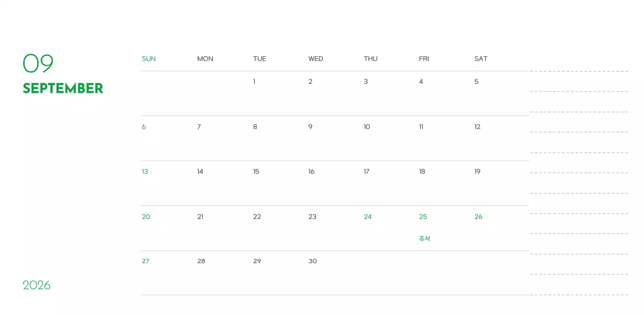Click the 추석 holiday label
This screenshot has width=644, height=315.
click(425, 239)
